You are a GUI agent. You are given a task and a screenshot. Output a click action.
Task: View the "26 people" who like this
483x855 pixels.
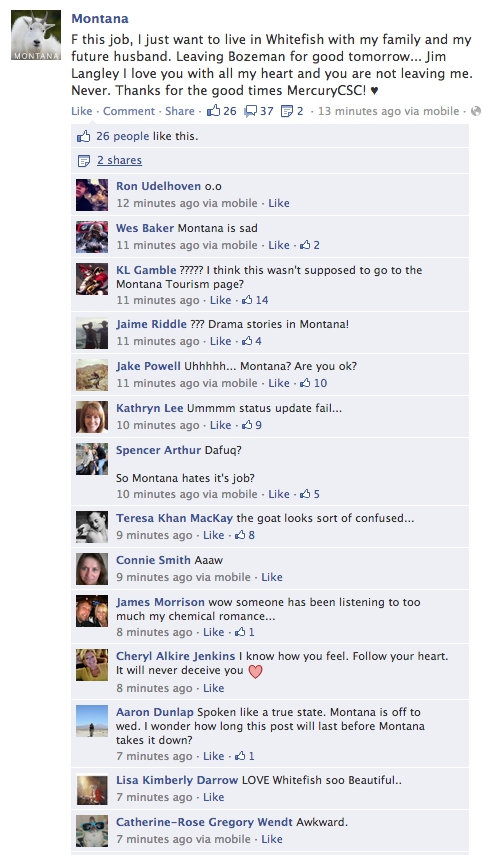coord(123,136)
